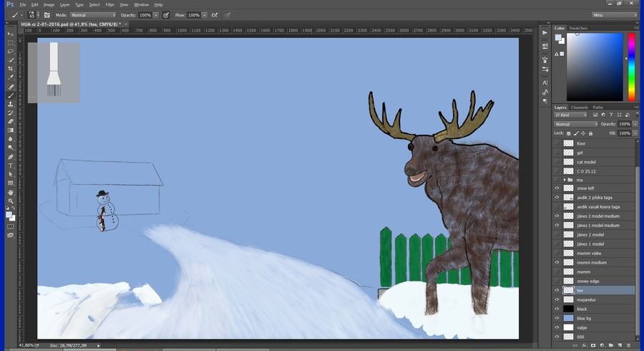Select the Hand tool

pos(11,193)
